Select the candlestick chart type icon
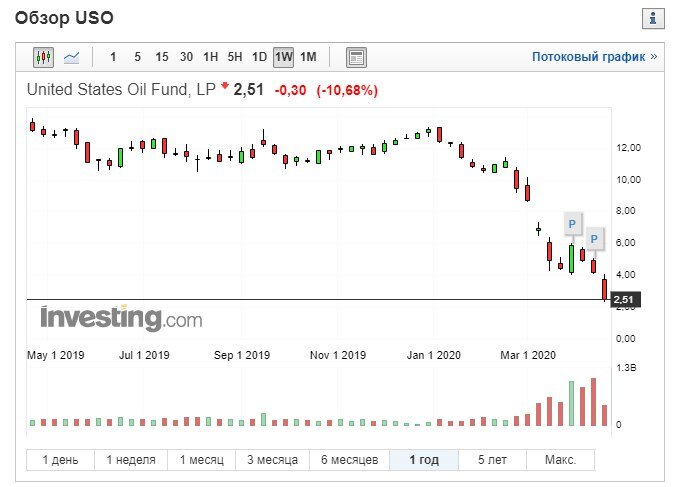 click(43, 57)
